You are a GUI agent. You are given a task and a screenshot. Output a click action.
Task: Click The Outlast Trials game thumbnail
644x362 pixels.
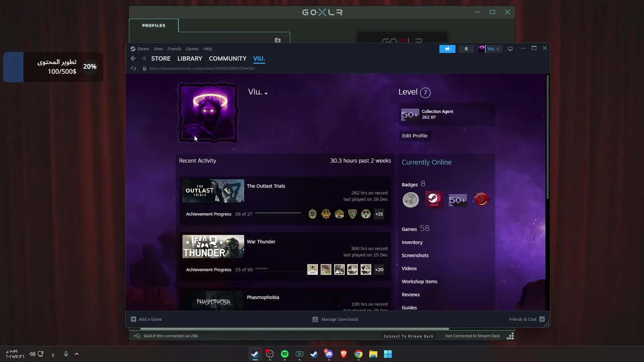pos(213,191)
